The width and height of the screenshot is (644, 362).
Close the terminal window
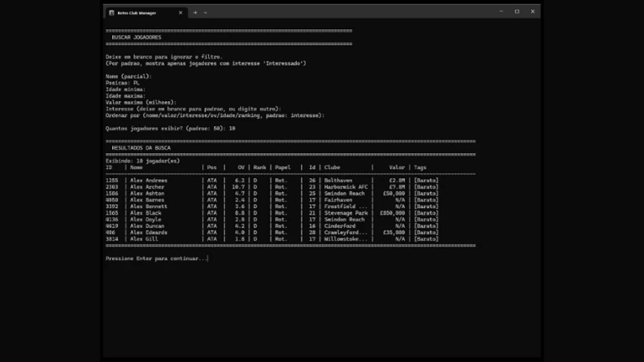(x=533, y=12)
